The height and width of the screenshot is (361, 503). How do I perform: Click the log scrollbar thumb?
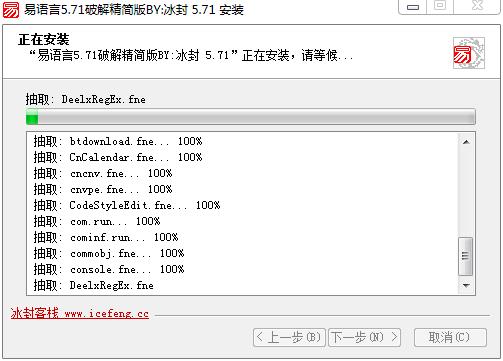(x=466, y=256)
